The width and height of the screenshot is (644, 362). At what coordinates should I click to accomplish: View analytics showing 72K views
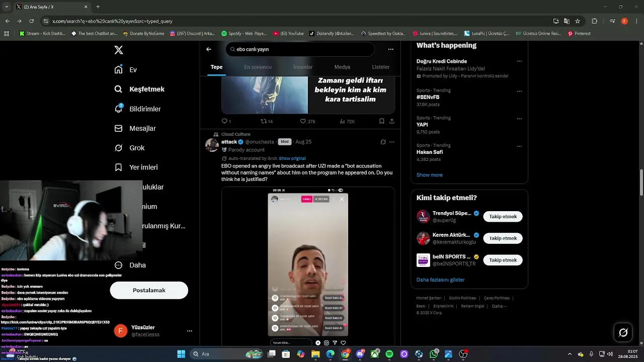347,121
